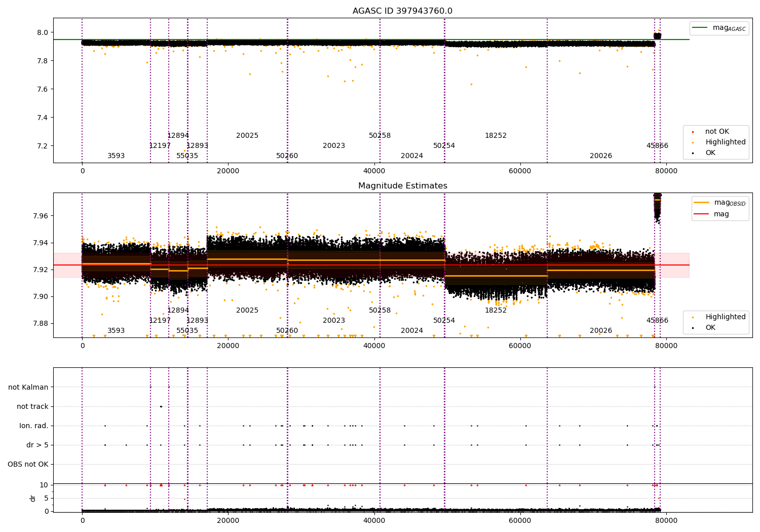
Task: Click the 7.92 tick in Magnitude Estimates
Action: (x=41, y=270)
